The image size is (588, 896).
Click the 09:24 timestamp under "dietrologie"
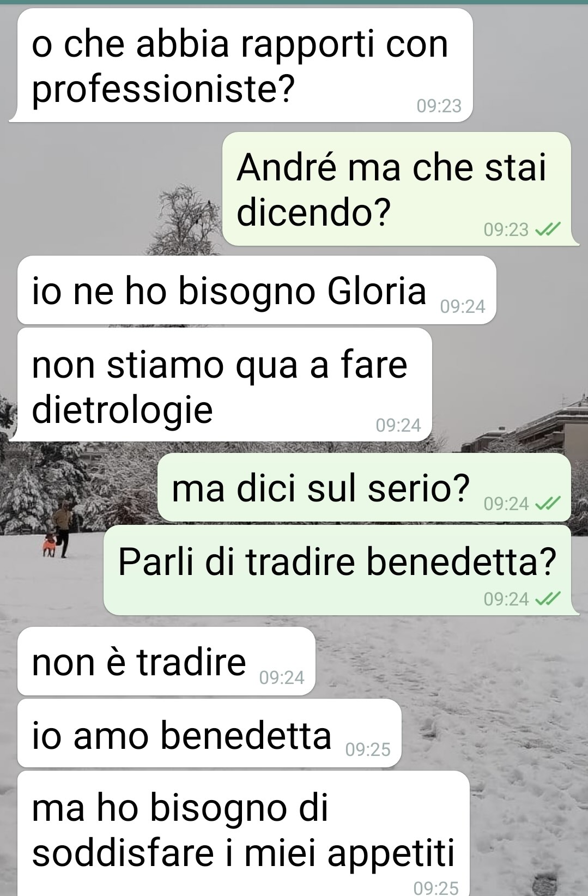pos(398,425)
